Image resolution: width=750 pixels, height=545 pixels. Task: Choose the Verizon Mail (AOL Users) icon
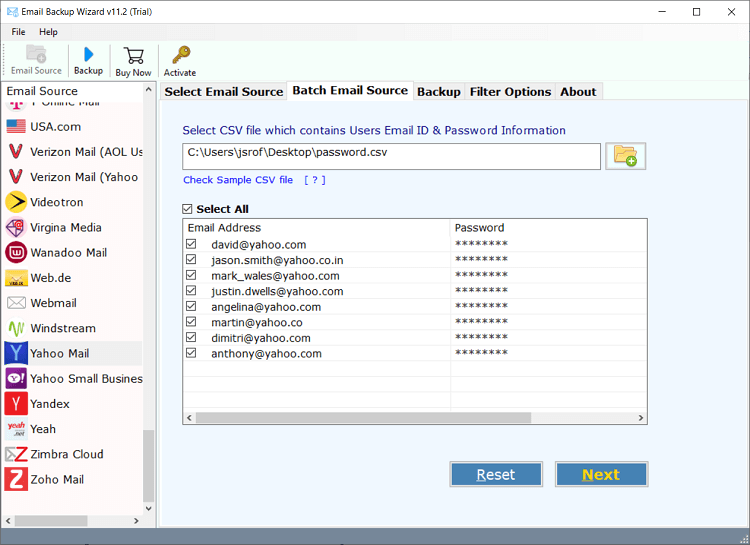[16, 152]
